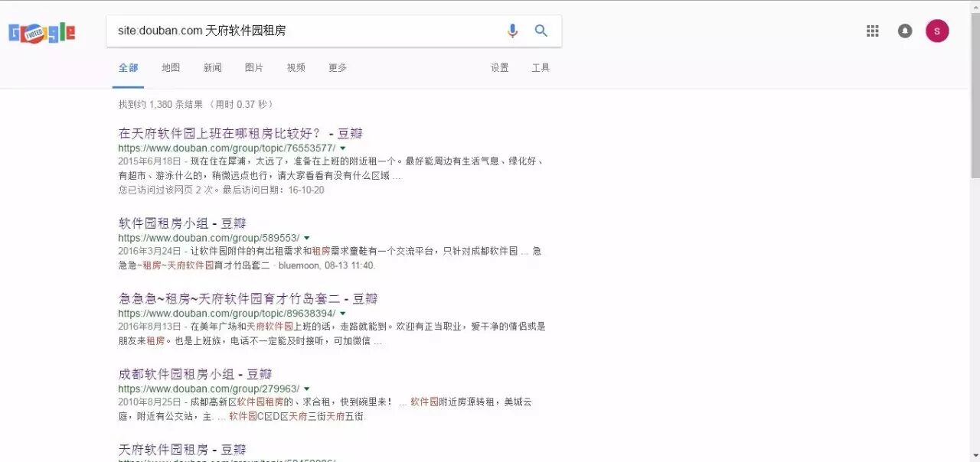The width and height of the screenshot is (980, 462).
Task: Click the blue search magnifier icon
Action: (541, 31)
